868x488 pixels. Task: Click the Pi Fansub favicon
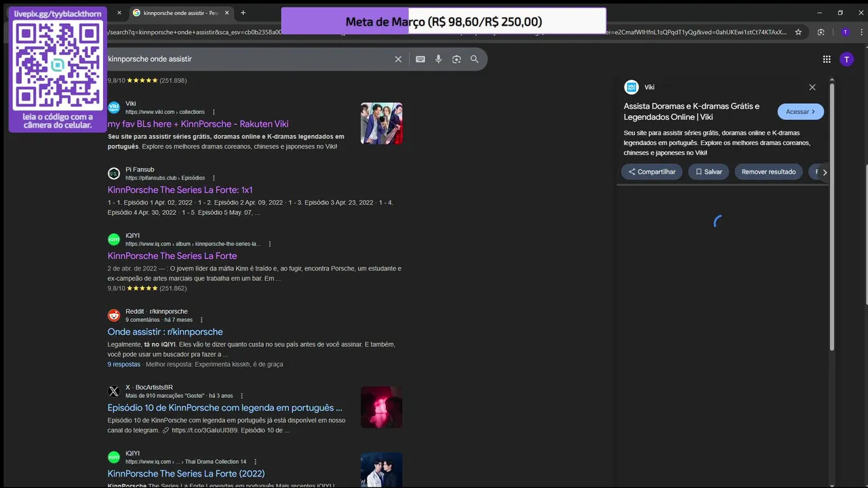click(114, 174)
